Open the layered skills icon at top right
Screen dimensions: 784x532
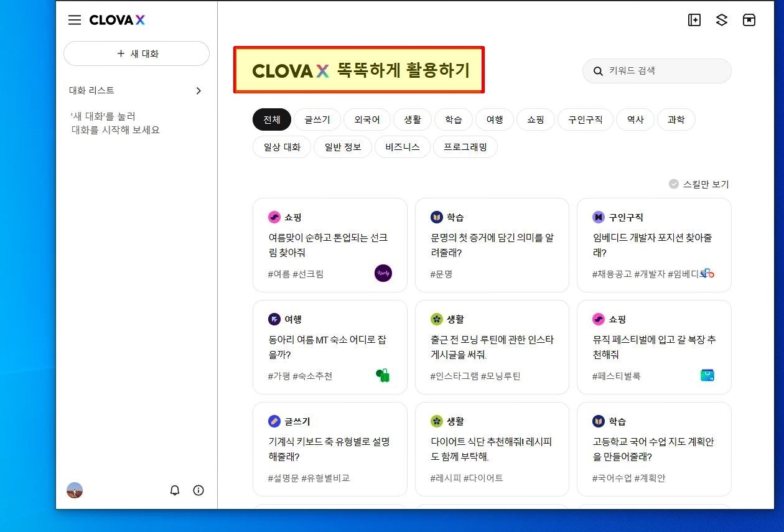coord(722,20)
